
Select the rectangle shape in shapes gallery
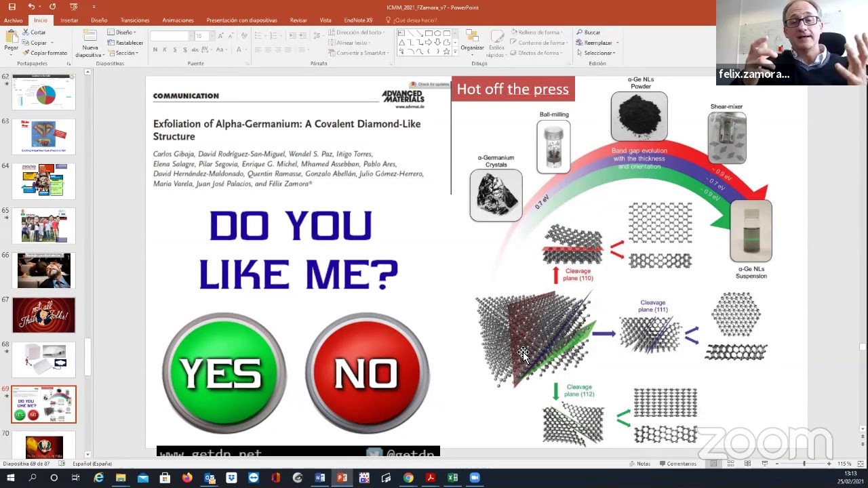tap(429, 33)
